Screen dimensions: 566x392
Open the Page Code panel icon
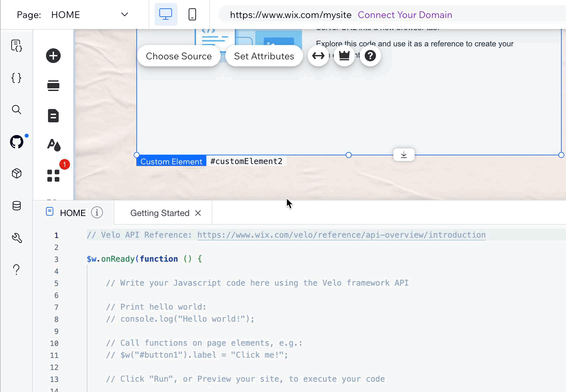[x=16, y=46]
